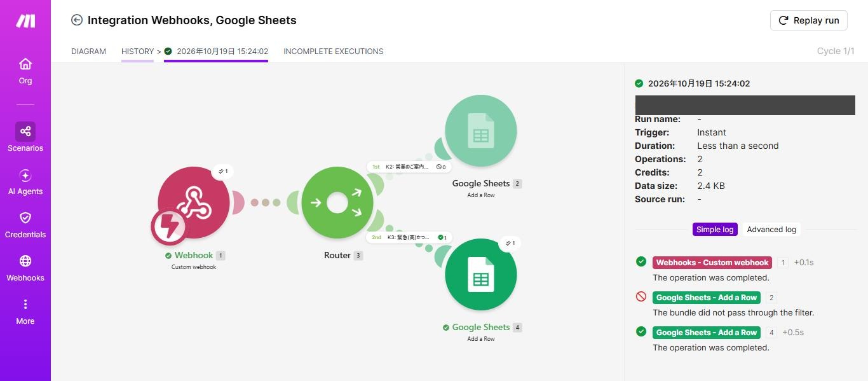The width and height of the screenshot is (868, 381).
Task: Show More sidebar options
Action: pos(25,312)
